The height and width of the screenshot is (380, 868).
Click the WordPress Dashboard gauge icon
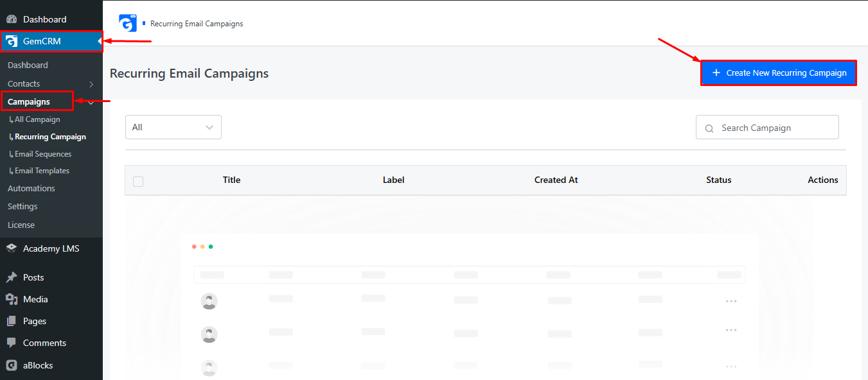[12, 19]
